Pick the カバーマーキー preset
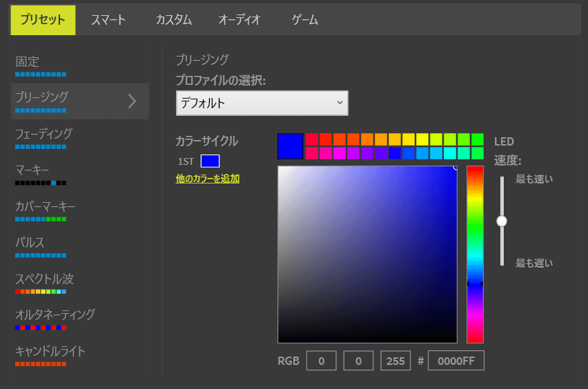The image size is (588, 389). point(45,210)
